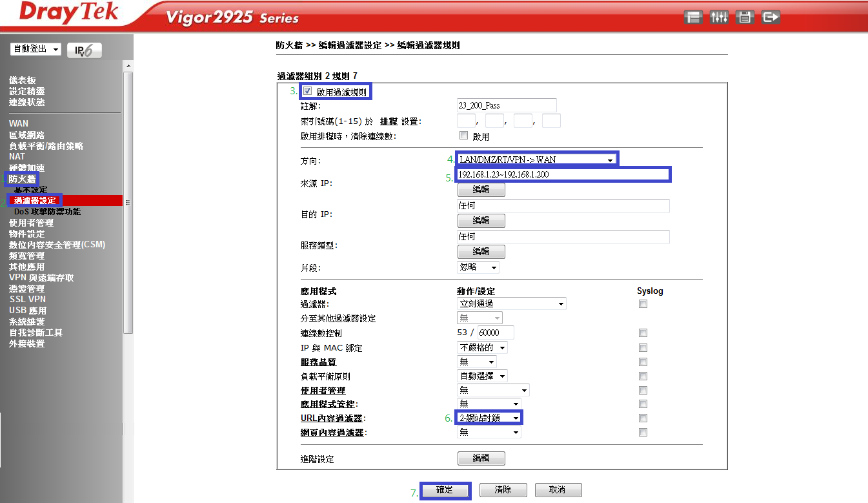Open the dashboard layout icon in header
Viewport: 868px width, 503px height.
click(694, 17)
